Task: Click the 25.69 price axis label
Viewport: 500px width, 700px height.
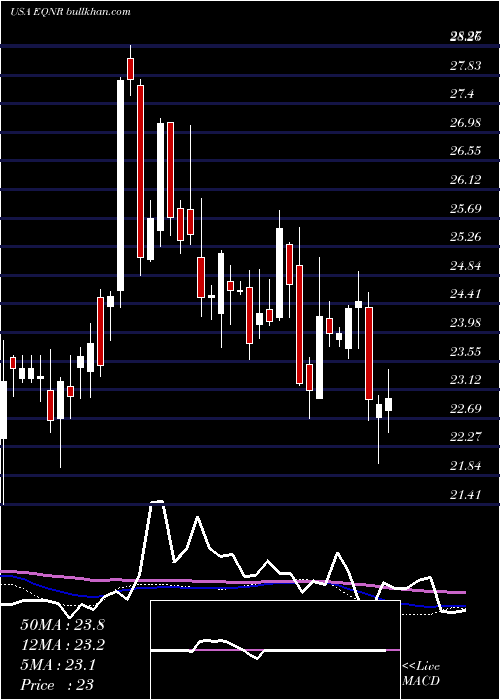Action: click(466, 208)
